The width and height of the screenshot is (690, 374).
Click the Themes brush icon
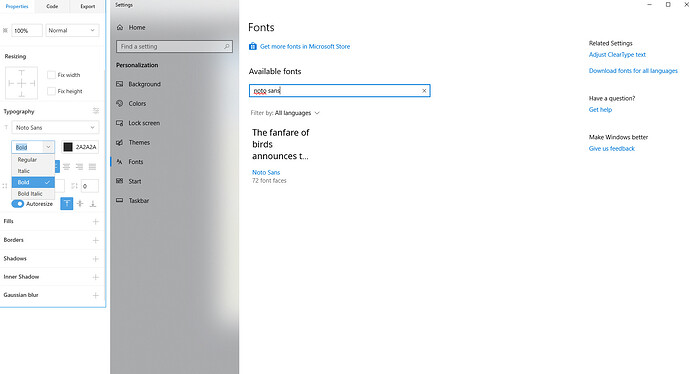coord(119,142)
